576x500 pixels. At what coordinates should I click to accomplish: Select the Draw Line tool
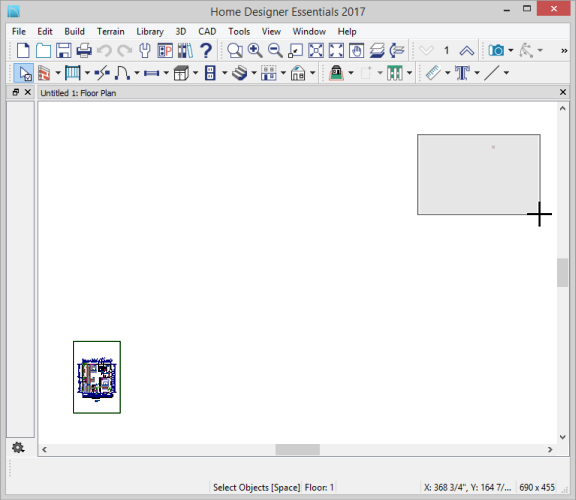pos(492,73)
